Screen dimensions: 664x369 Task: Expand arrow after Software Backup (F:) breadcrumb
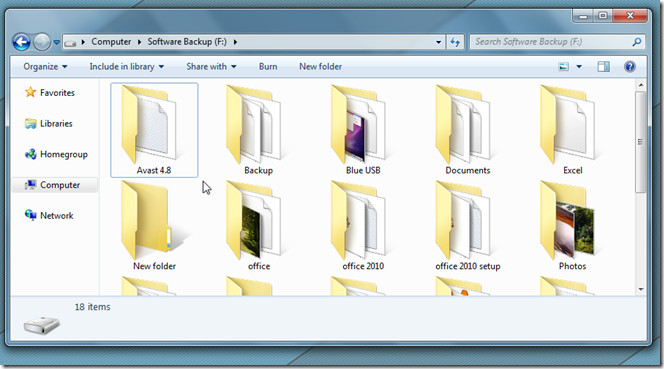[235, 42]
